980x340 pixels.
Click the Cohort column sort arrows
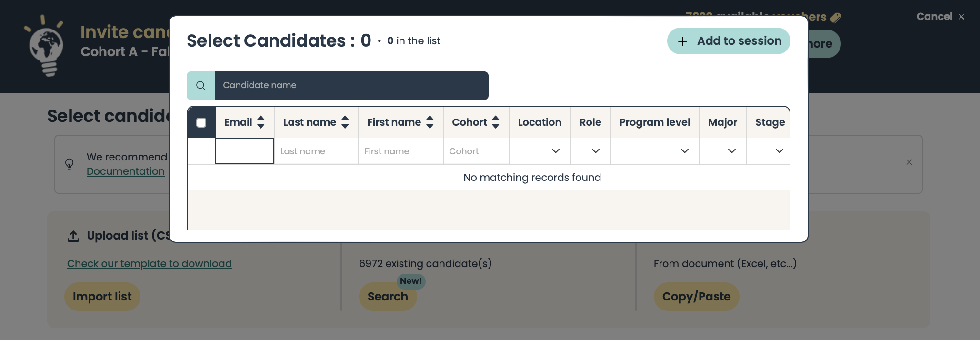click(x=495, y=122)
